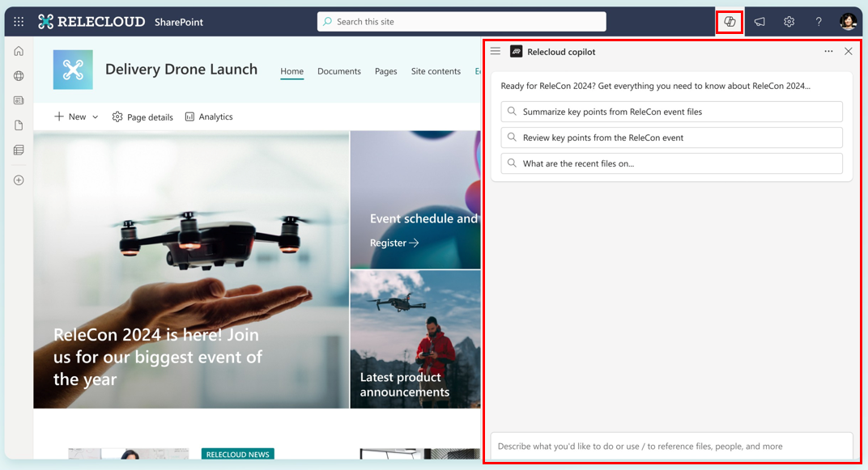868x470 pixels.
Task: Click the create plus icon in sidebar
Action: (18, 180)
